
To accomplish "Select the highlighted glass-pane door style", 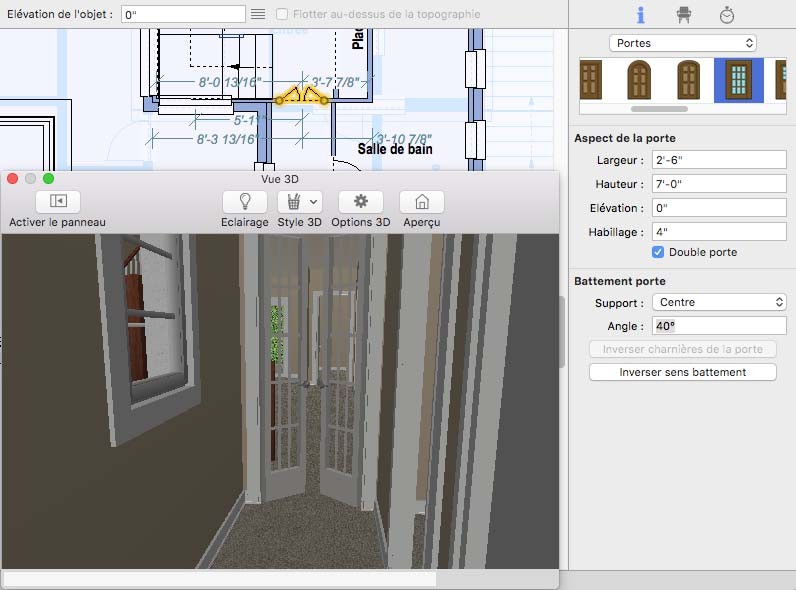I will tap(738, 80).
